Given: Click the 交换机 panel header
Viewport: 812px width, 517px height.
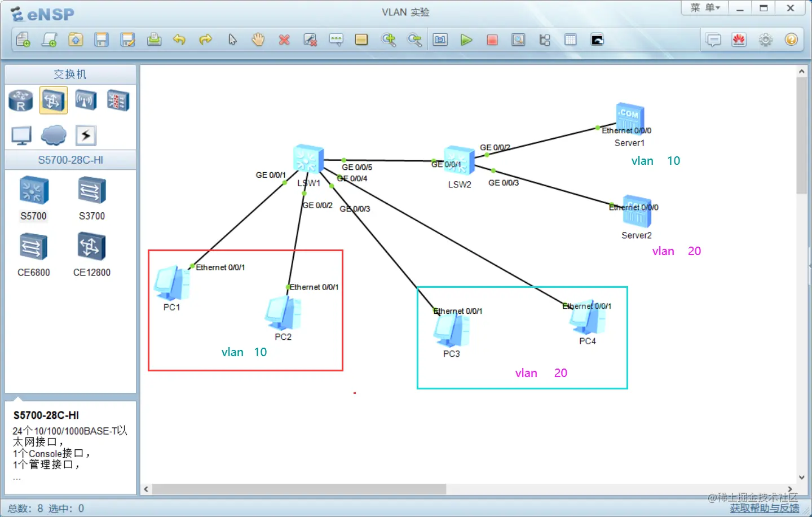Looking at the screenshot, I should (70, 75).
